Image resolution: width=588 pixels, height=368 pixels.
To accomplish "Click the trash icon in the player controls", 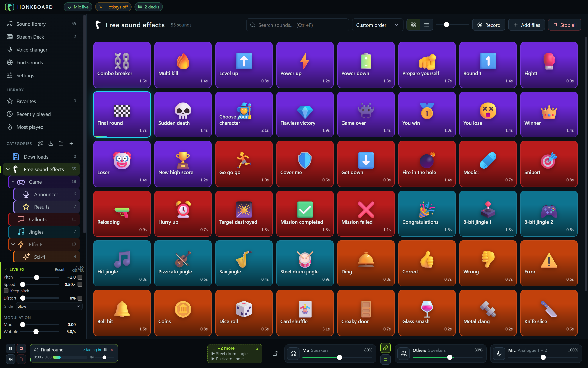I will pos(21,359).
